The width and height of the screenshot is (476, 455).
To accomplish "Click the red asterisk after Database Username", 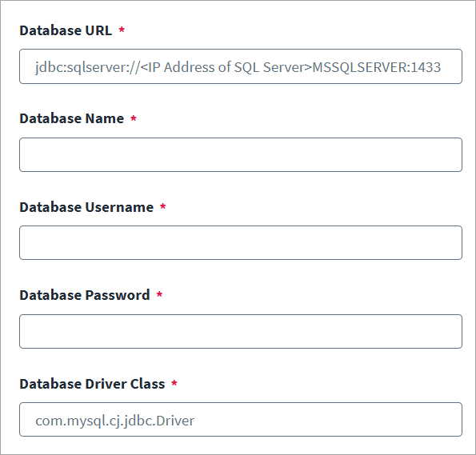I will pos(163,206).
